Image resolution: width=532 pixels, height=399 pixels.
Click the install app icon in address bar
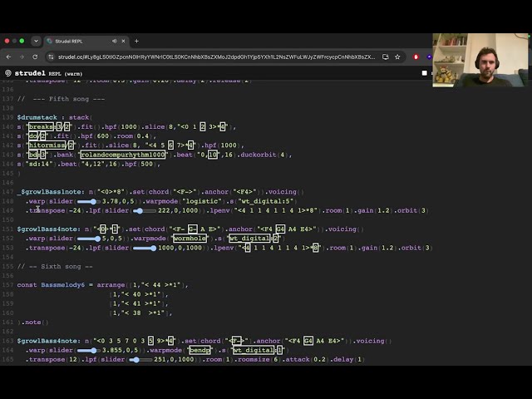click(x=386, y=57)
